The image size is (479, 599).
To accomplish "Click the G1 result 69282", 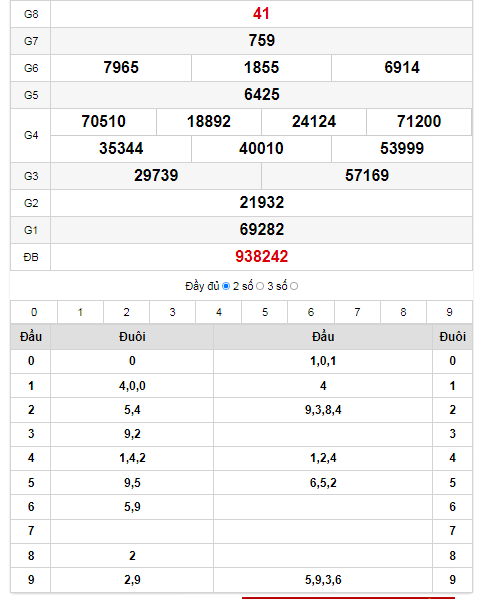I will coord(262,230).
